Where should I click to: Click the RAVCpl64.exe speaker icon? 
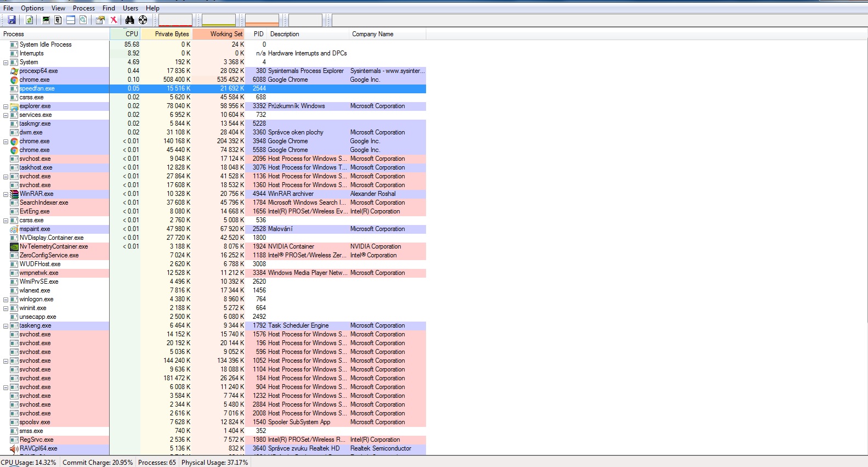pos(14,448)
